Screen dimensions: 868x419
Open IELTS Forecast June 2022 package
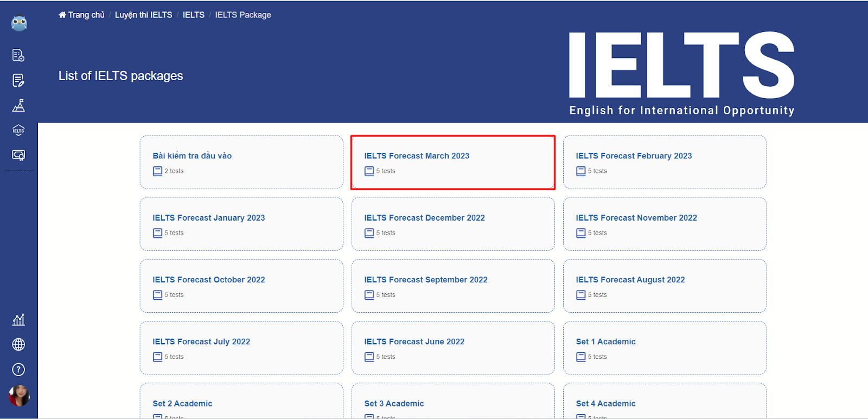tap(453, 347)
